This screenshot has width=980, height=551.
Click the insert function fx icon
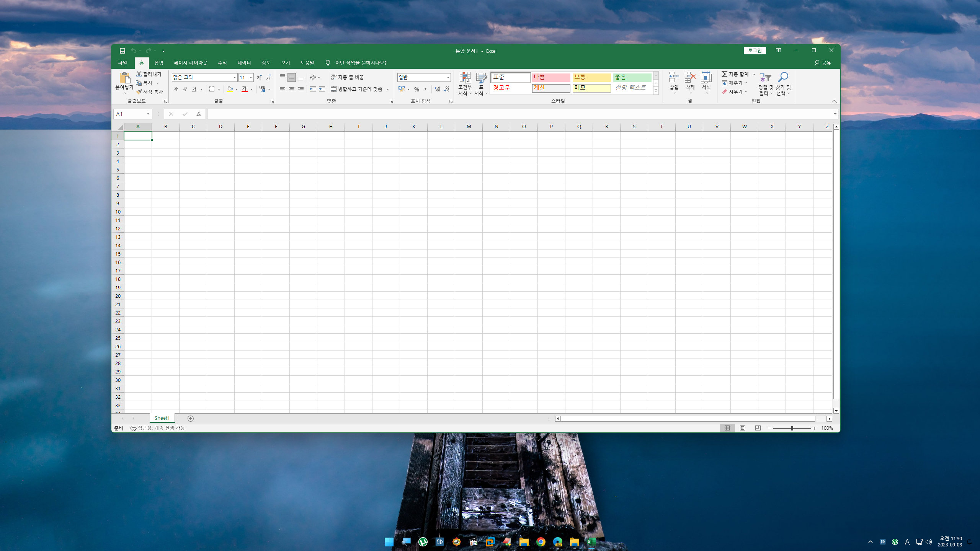click(198, 114)
